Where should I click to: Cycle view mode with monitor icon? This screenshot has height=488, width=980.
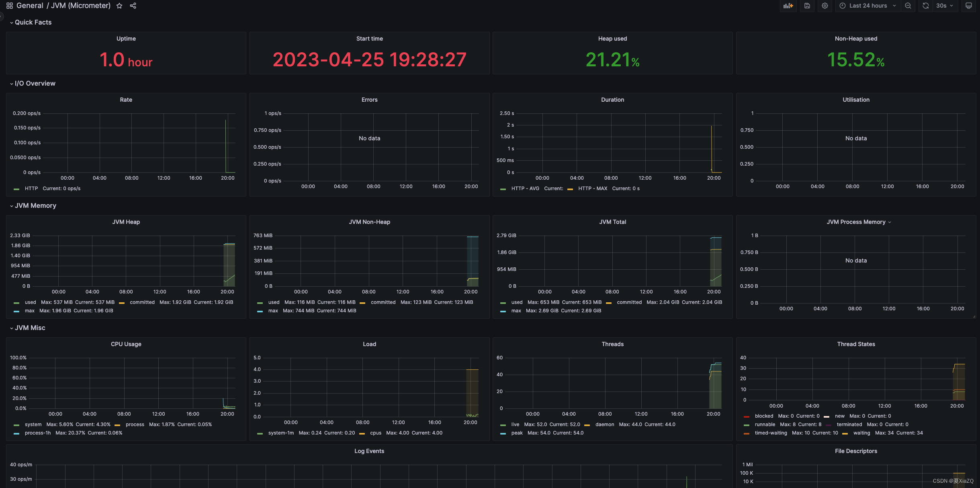[969, 6]
